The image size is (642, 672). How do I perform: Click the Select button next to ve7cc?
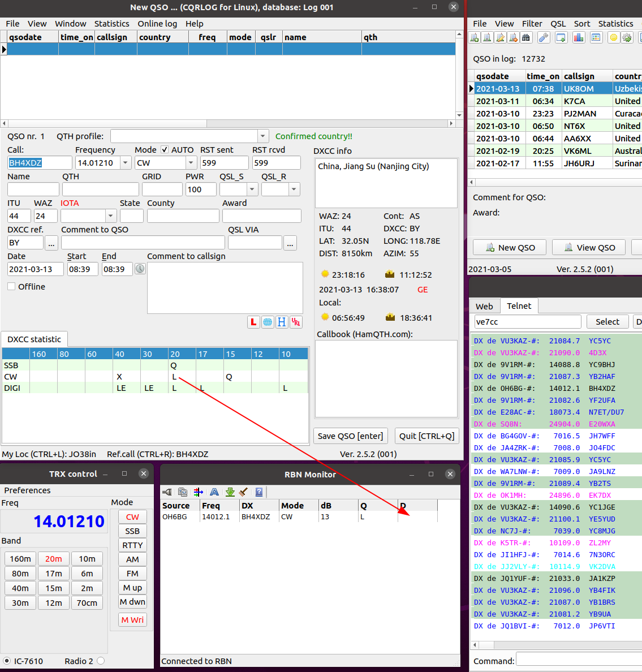(x=607, y=321)
